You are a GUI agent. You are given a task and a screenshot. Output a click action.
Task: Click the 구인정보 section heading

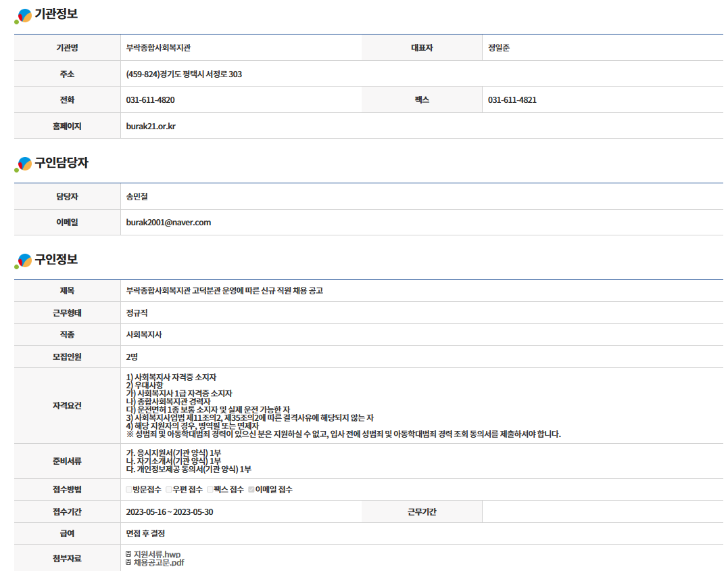pyautogui.click(x=56, y=259)
